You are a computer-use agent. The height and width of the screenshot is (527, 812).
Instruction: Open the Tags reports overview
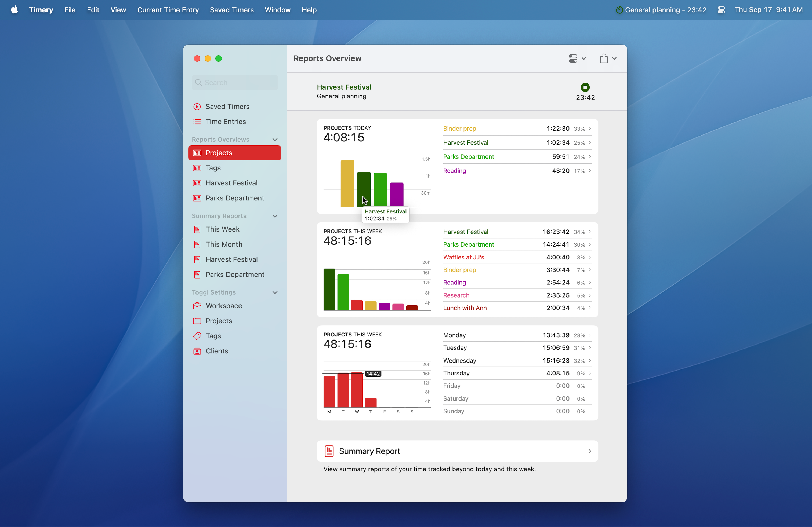[x=234, y=168]
